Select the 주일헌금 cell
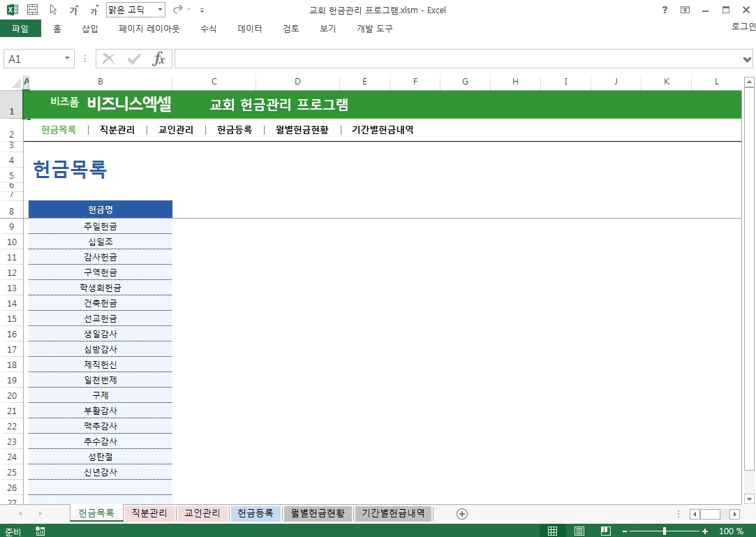This screenshot has height=537, width=756. (x=101, y=226)
